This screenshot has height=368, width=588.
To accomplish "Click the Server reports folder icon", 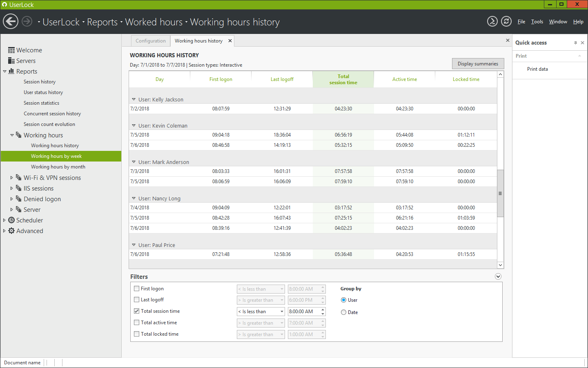I will [x=19, y=209].
